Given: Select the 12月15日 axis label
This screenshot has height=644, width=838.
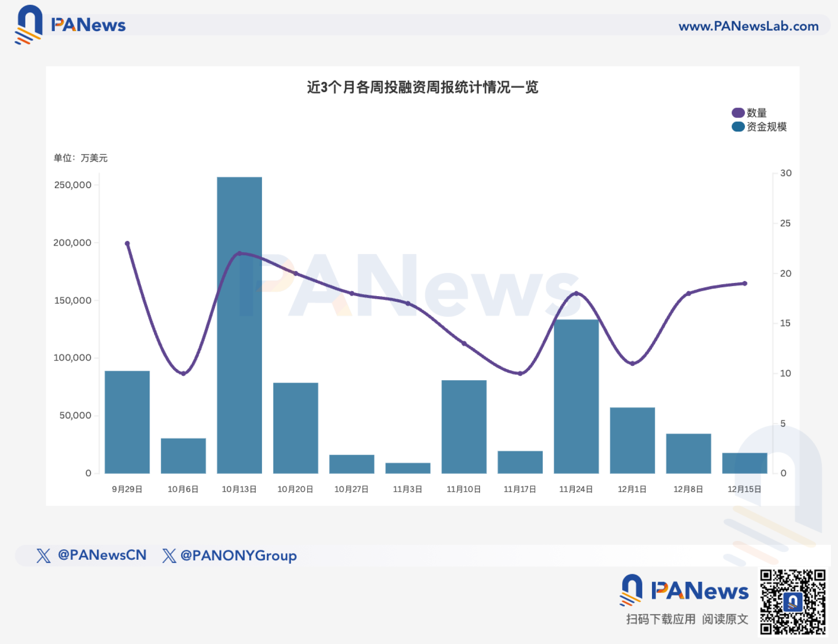Looking at the screenshot, I should pyautogui.click(x=745, y=489).
